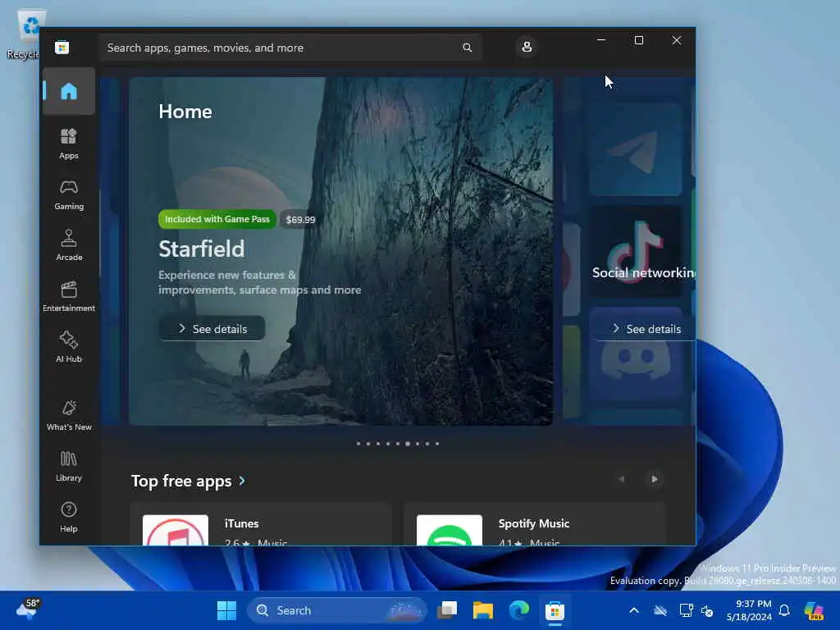Click the Top free apps heading
The width and height of the screenshot is (840, 630).
pyautogui.click(x=181, y=481)
